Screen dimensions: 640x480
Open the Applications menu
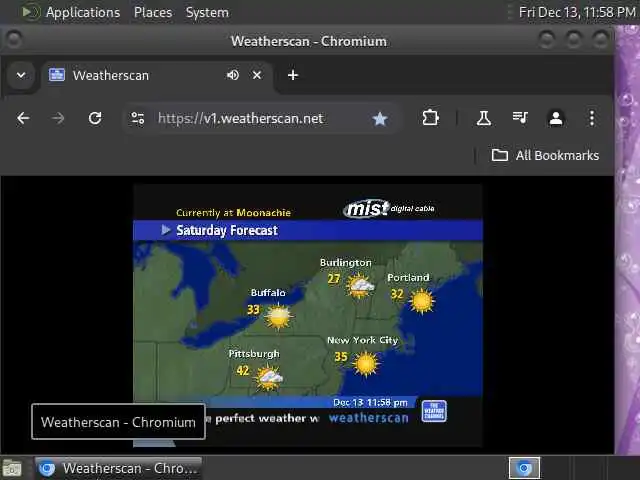point(83,12)
